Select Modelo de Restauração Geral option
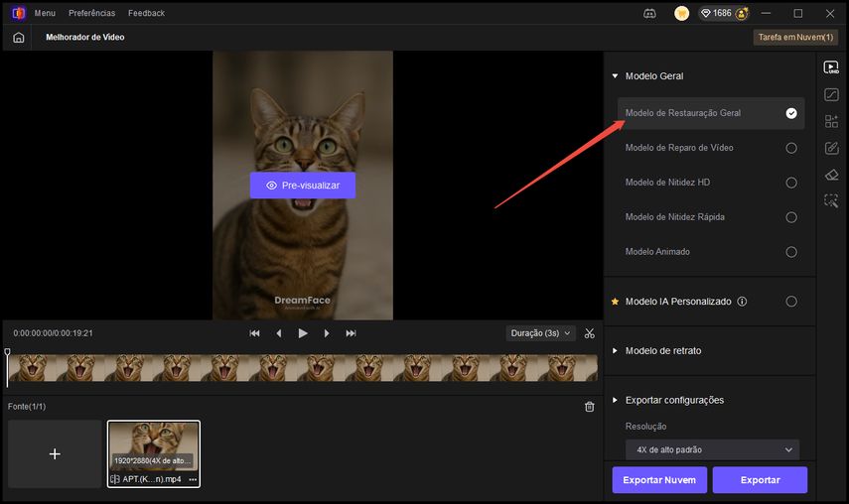The height and width of the screenshot is (504, 849). coord(711,113)
